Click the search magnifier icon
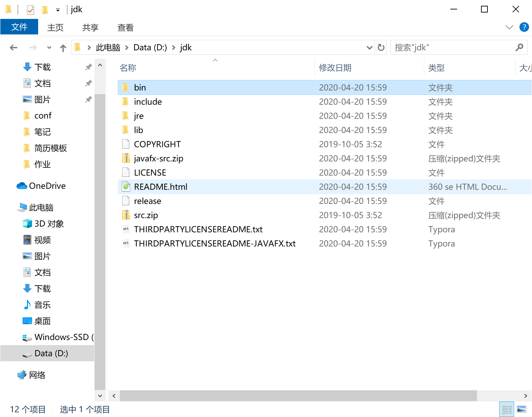The image size is (532, 417). pyautogui.click(x=520, y=48)
